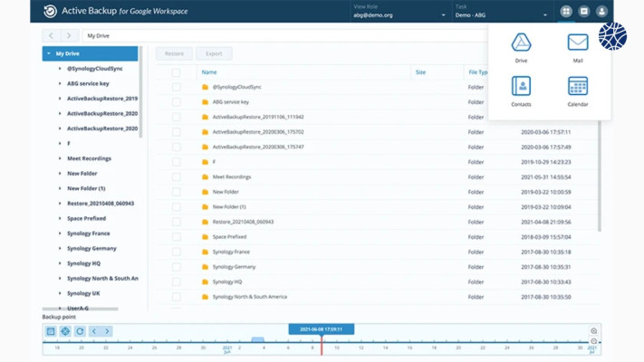Select Synology France in the tree
This screenshot has height=362, width=644.
tap(89, 233)
